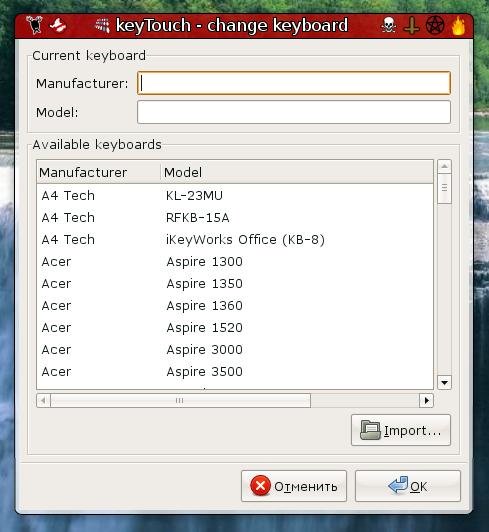This screenshot has width=489, height=532.
Task: Sort list by Model column header
Action: (297, 172)
